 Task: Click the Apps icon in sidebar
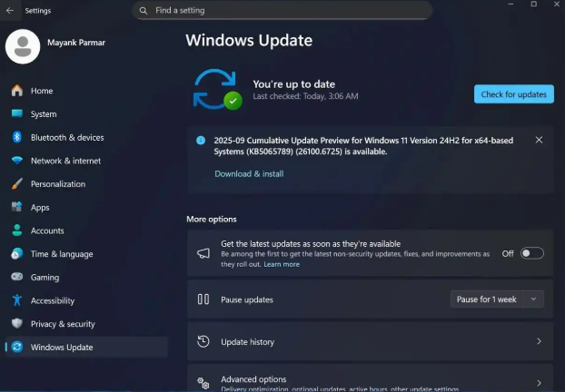point(17,207)
